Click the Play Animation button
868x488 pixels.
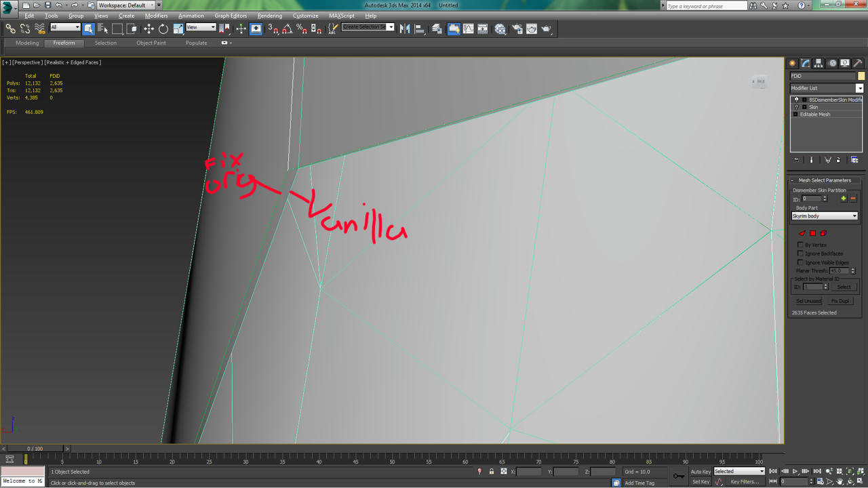795,471
